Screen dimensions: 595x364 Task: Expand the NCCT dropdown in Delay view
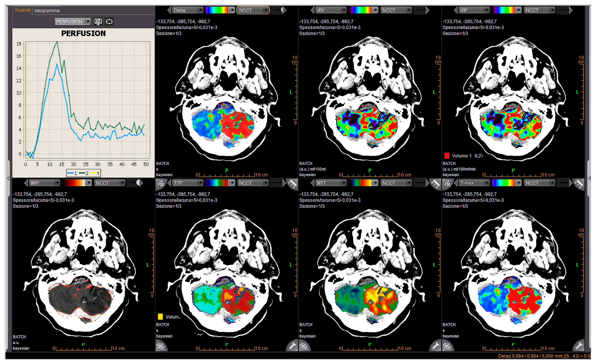(253, 10)
